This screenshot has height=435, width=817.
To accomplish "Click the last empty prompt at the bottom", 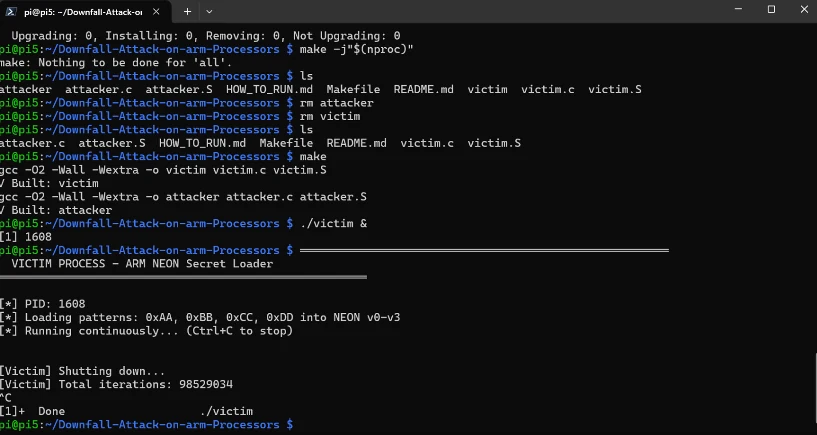I will 146,426.
